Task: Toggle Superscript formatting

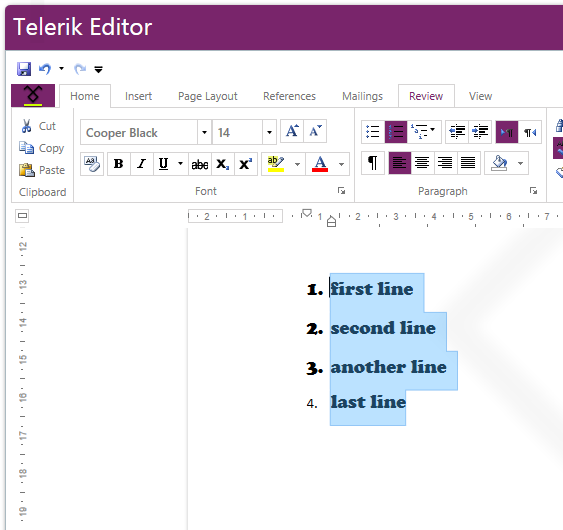Action: point(246,164)
